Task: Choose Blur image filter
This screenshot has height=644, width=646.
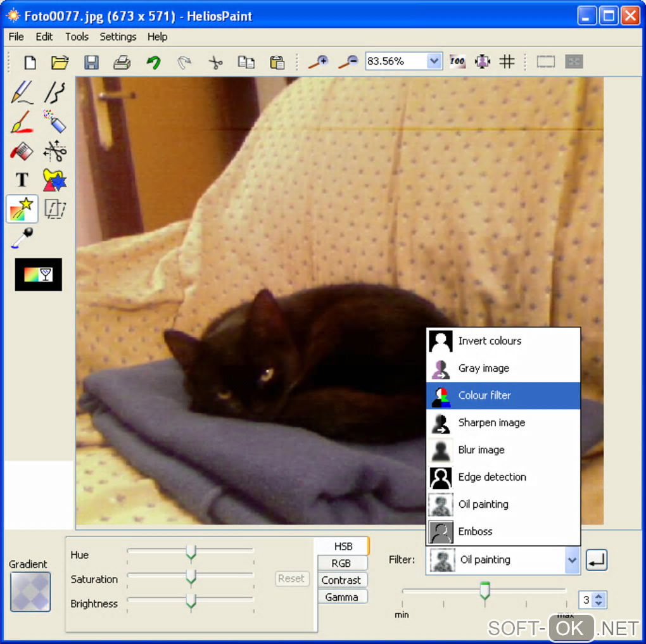Action: [503, 450]
